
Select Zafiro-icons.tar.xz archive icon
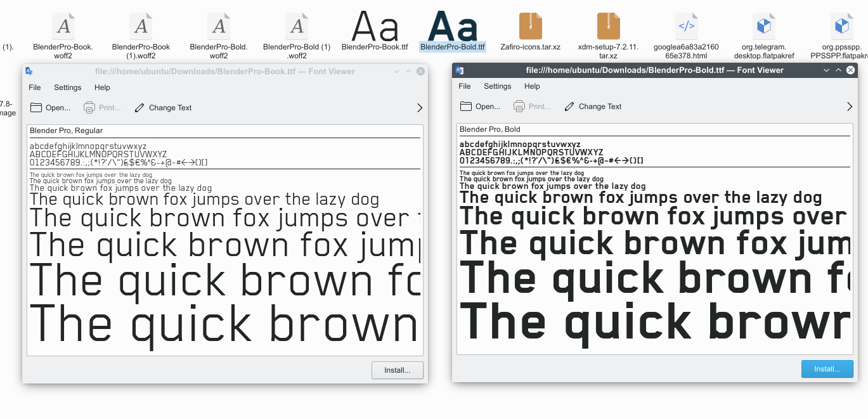tap(531, 26)
